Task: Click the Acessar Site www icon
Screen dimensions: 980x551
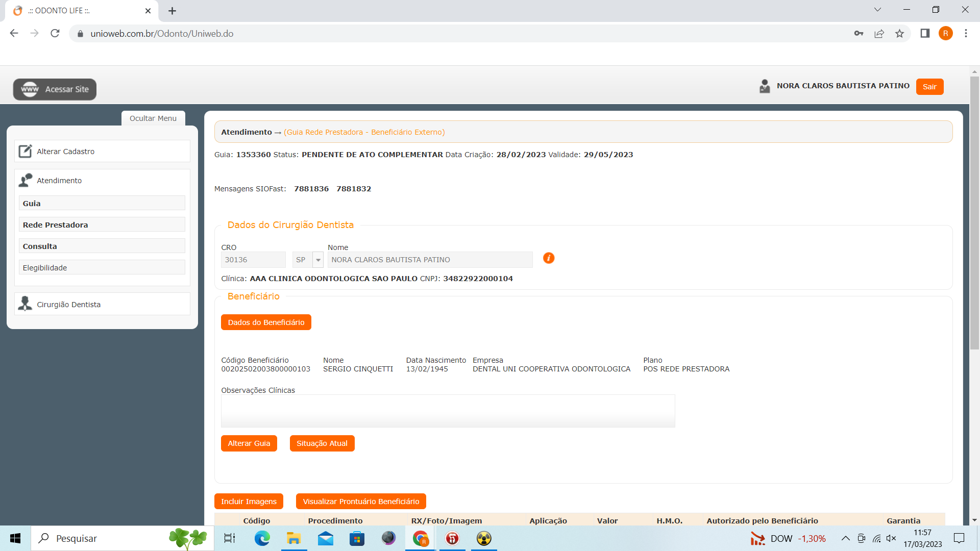Action: tap(30, 89)
